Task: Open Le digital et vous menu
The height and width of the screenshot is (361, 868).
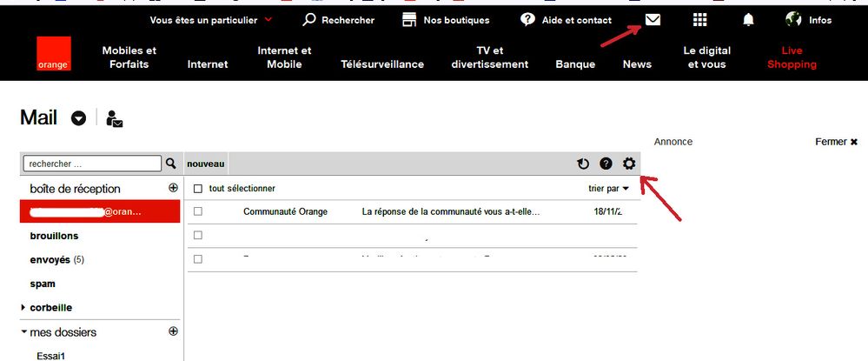Action: pyautogui.click(x=707, y=57)
